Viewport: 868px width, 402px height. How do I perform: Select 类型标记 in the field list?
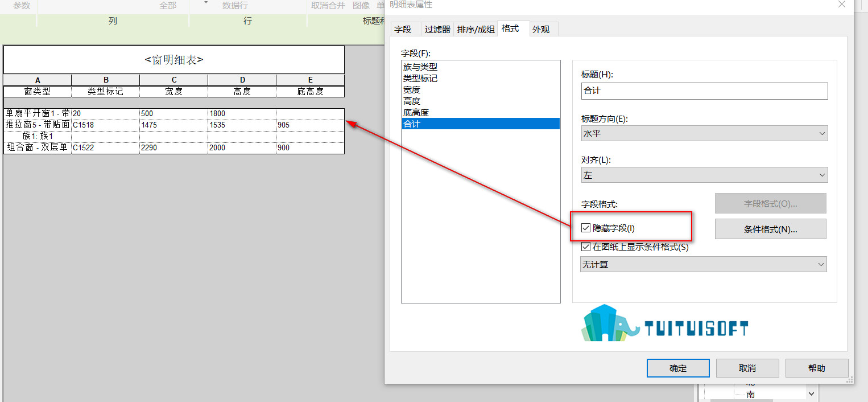pyautogui.click(x=480, y=78)
